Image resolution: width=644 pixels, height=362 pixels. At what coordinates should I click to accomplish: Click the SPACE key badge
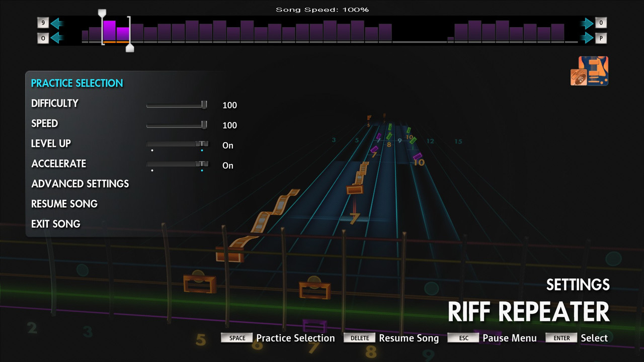point(237,338)
